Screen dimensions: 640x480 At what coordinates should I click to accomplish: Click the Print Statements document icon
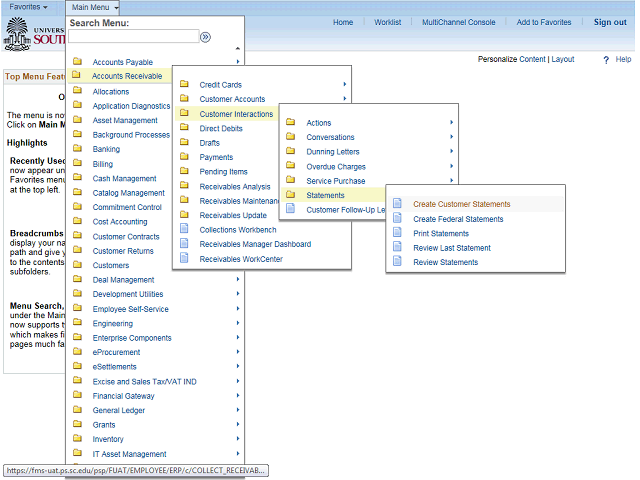(x=397, y=233)
